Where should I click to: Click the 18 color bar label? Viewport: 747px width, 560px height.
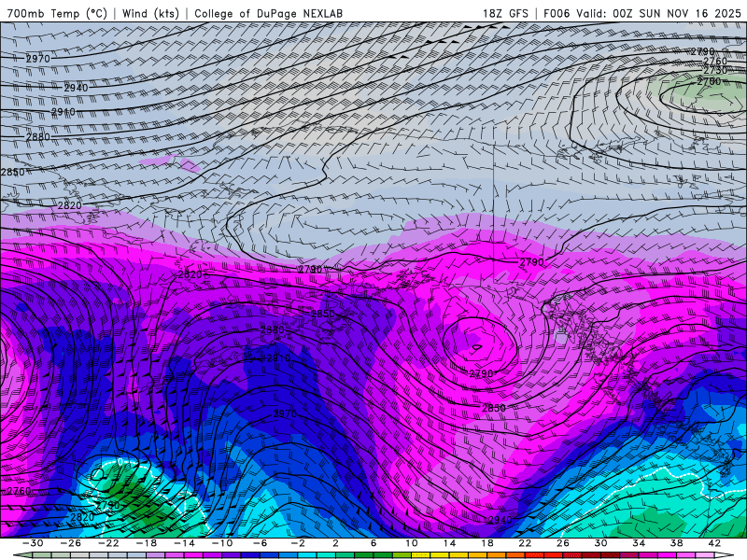pos(486,543)
